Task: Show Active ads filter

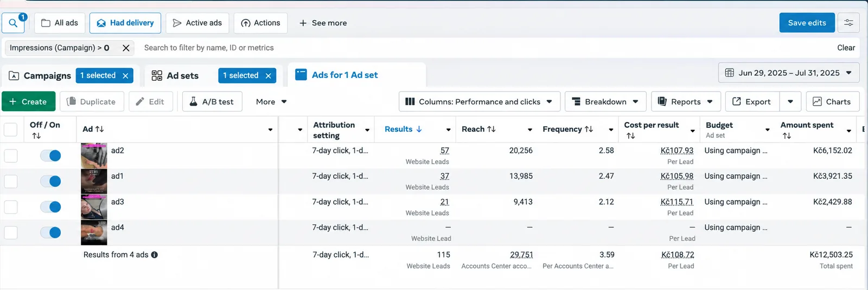Action: pyautogui.click(x=197, y=23)
